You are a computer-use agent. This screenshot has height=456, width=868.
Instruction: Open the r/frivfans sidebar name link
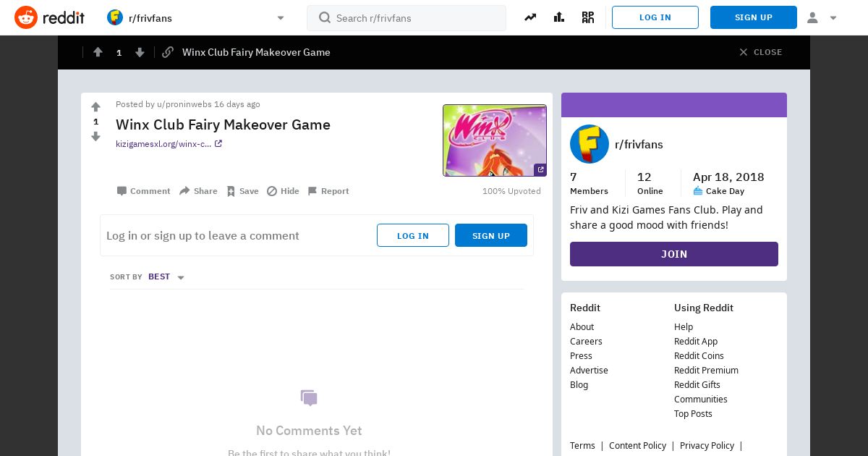639,144
